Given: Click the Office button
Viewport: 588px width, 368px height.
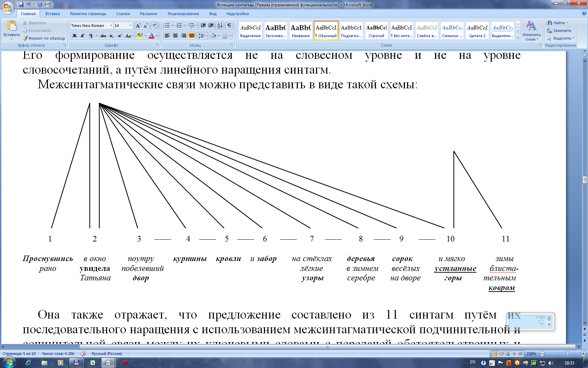Looking at the screenshot, I should [x=8, y=8].
